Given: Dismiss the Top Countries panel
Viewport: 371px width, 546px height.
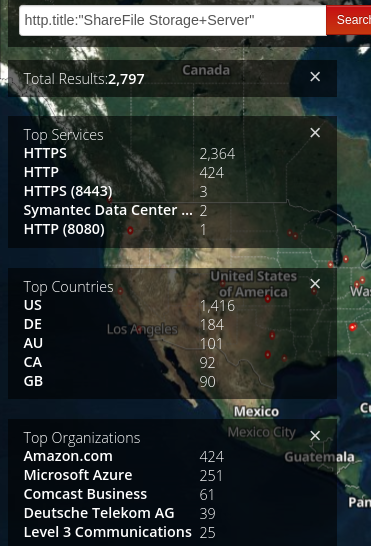Looking at the screenshot, I should (315, 284).
